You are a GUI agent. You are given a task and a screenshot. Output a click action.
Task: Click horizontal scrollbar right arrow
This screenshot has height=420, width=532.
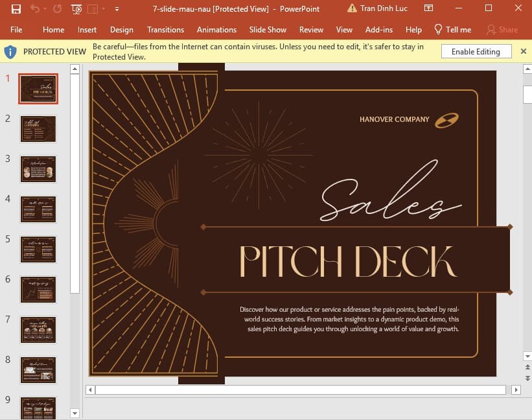516,390
